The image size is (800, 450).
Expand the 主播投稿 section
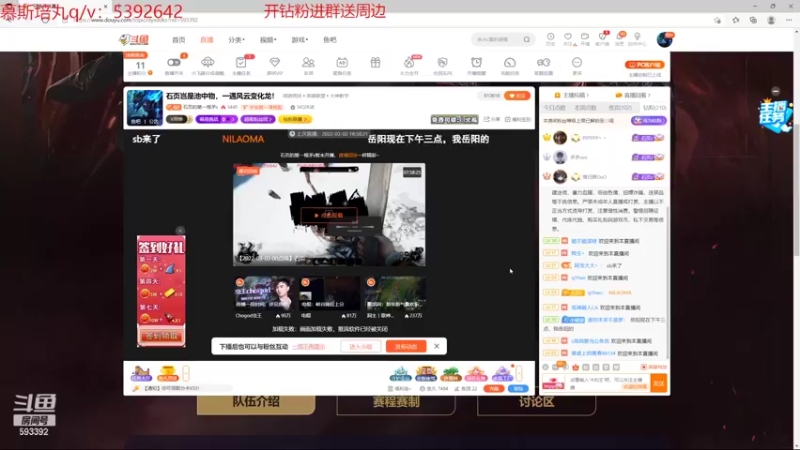[x=571, y=95]
